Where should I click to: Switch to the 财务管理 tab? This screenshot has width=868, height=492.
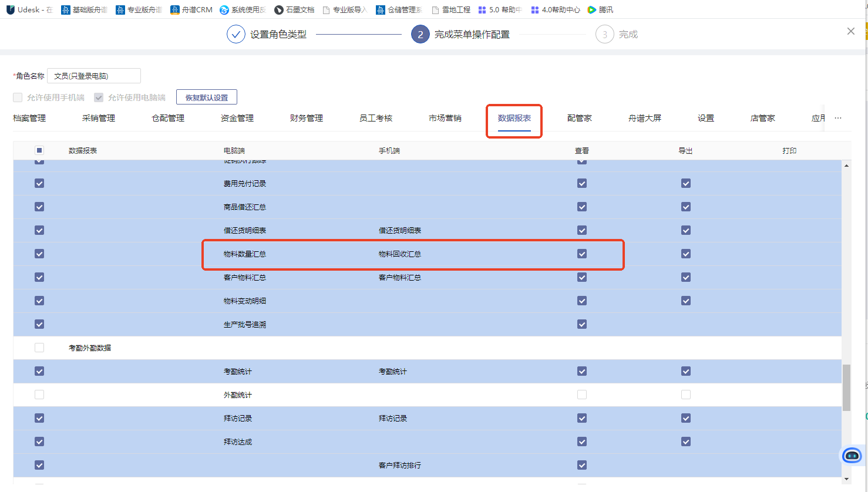pos(307,118)
